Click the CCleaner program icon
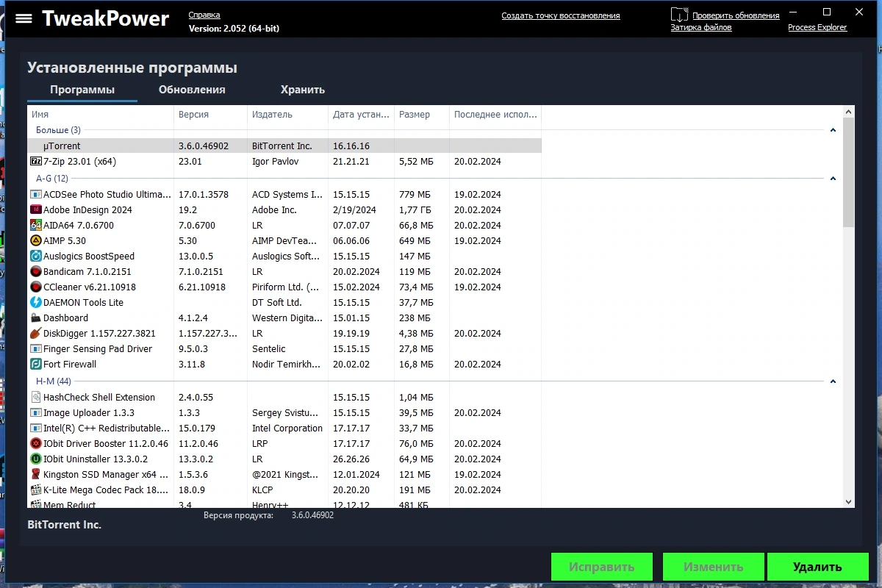882x588 pixels. 36,287
